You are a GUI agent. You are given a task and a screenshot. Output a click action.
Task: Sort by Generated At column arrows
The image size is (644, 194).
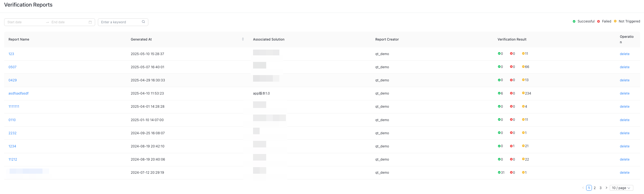pyautogui.click(x=243, y=39)
